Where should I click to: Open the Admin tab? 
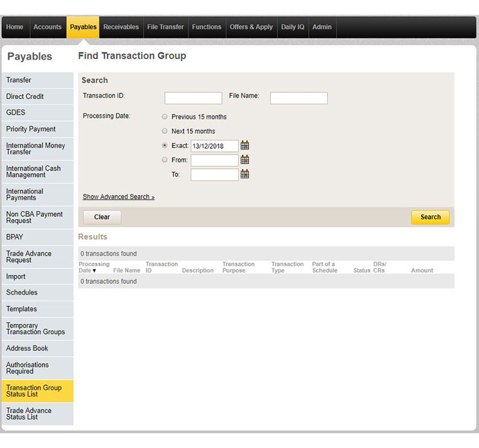tap(322, 27)
